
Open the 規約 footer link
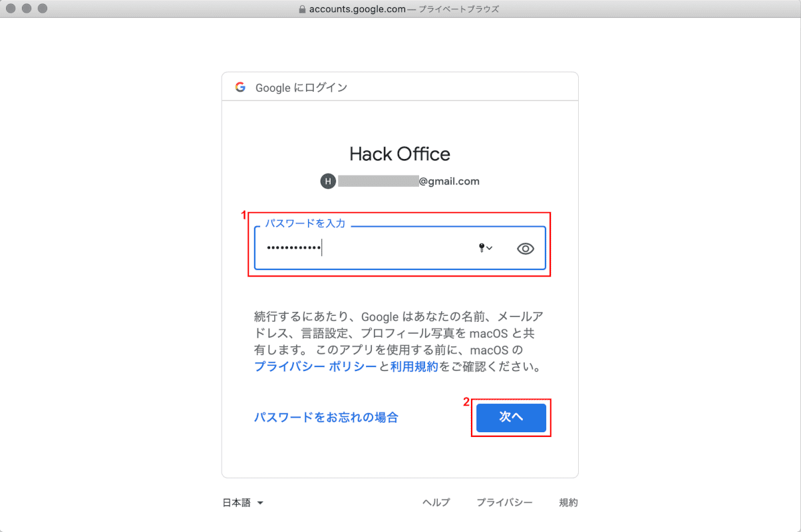568,503
